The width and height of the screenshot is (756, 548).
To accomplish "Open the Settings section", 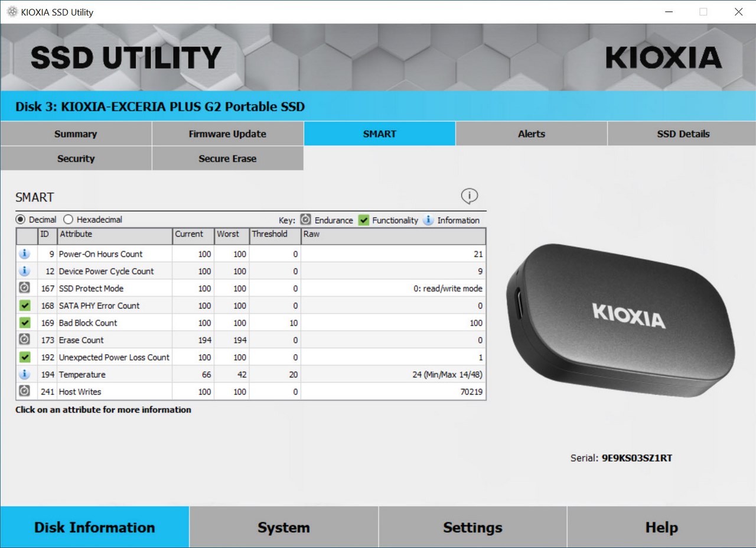I will tap(472, 527).
